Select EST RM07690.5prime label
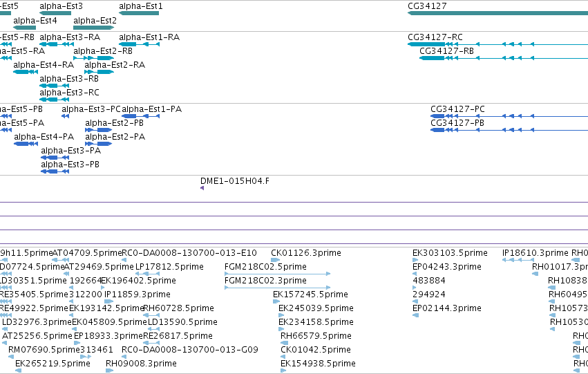This screenshot has width=588, height=374. point(44,350)
